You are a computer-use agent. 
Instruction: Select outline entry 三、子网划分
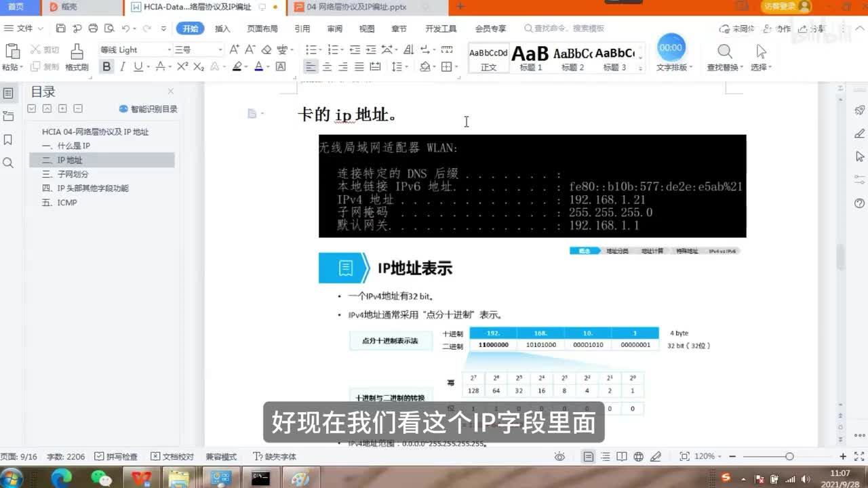(65, 174)
